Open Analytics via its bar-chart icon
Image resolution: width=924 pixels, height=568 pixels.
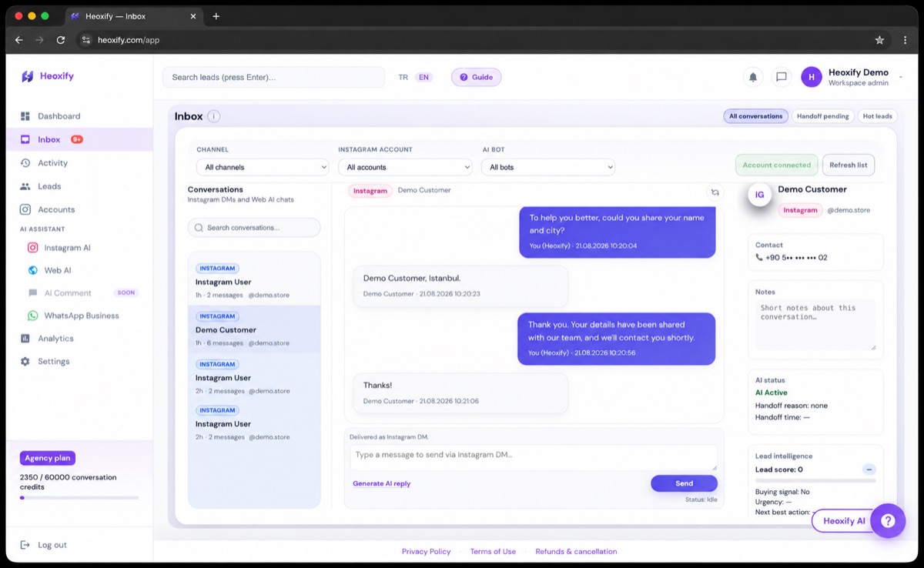click(25, 339)
